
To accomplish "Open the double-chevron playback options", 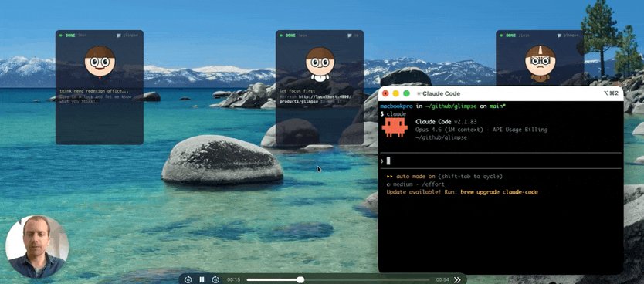I will 457,279.
